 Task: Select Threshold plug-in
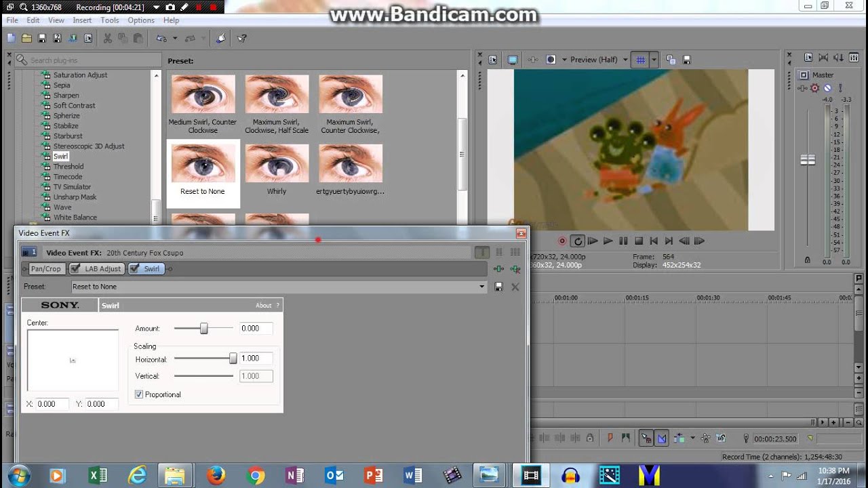[x=68, y=166]
